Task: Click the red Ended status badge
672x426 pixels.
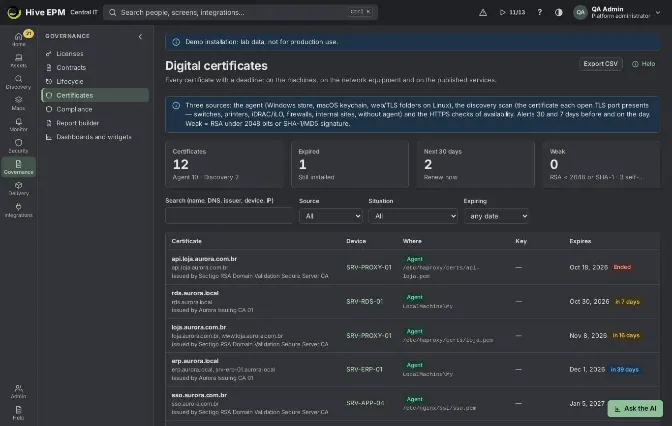Action: point(622,267)
